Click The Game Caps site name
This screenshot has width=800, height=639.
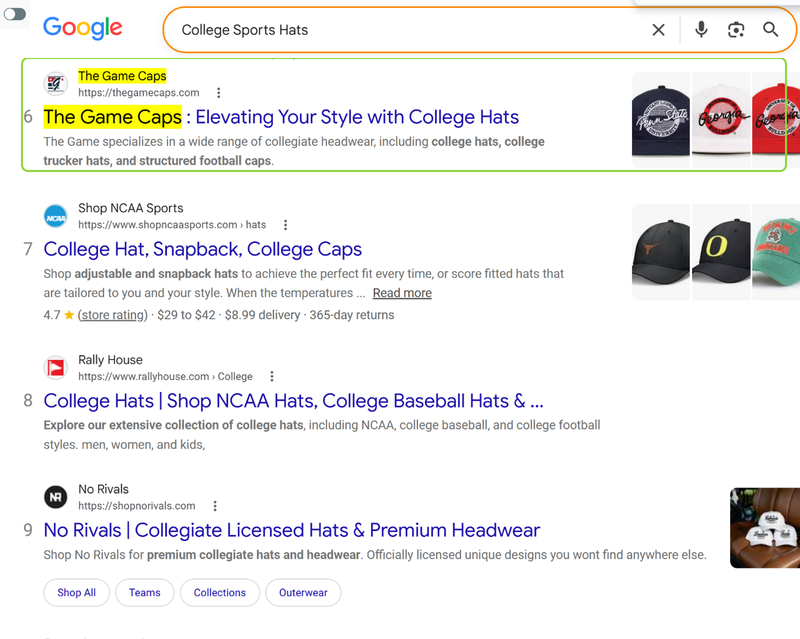122,76
